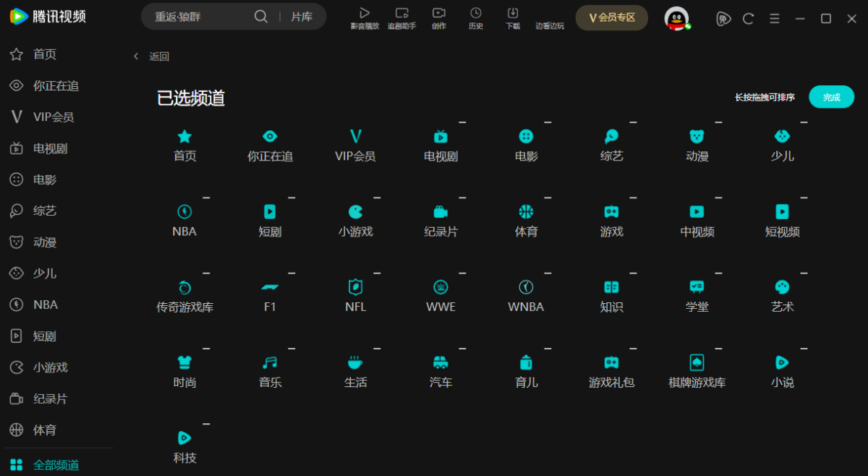This screenshot has width=868, height=476.
Task: Click the 完成 button
Action: 831,97
